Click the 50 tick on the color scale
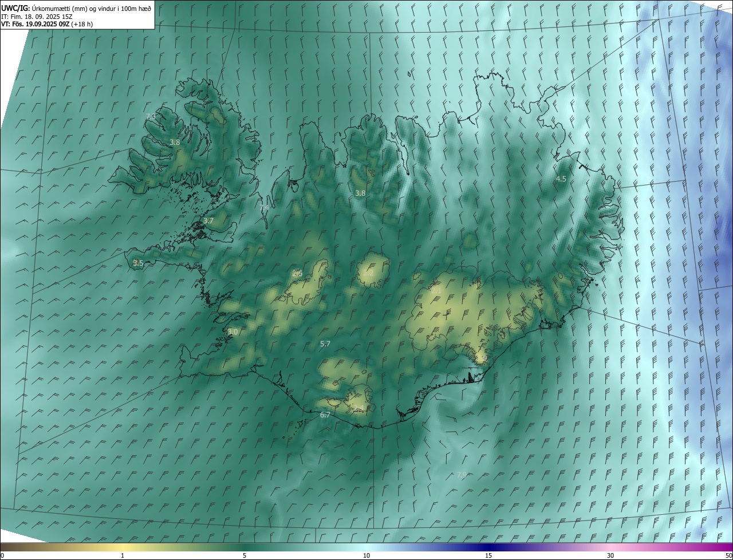This screenshot has height=560, width=733. tap(728, 555)
